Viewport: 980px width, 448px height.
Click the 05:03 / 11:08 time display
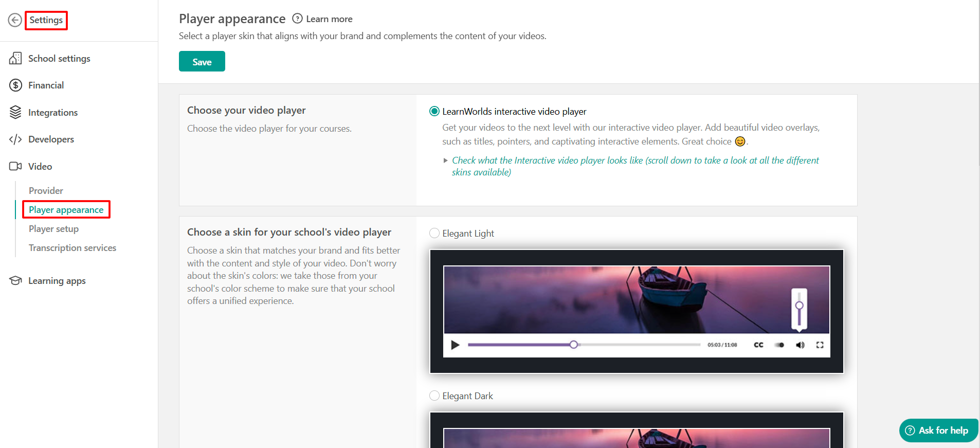point(722,345)
